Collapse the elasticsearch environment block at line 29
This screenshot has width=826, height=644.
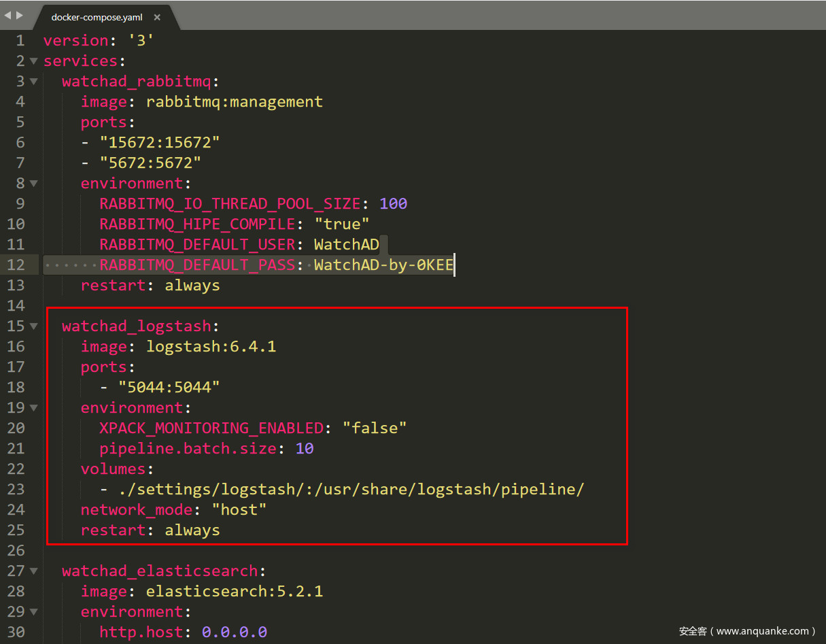(x=33, y=612)
